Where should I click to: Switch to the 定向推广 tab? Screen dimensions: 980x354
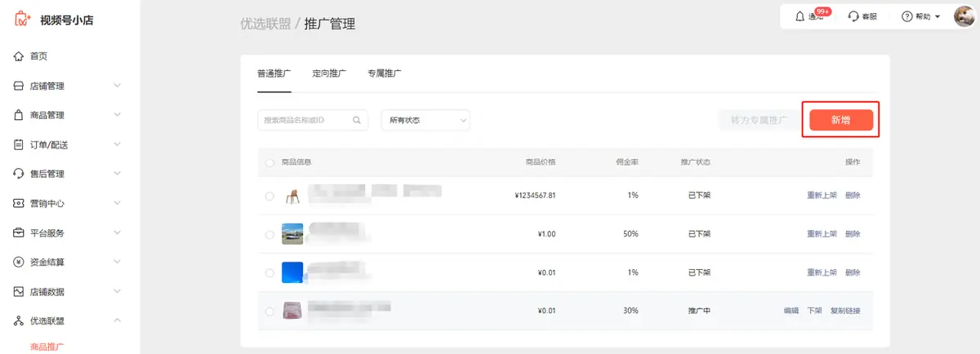click(x=329, y=73)
